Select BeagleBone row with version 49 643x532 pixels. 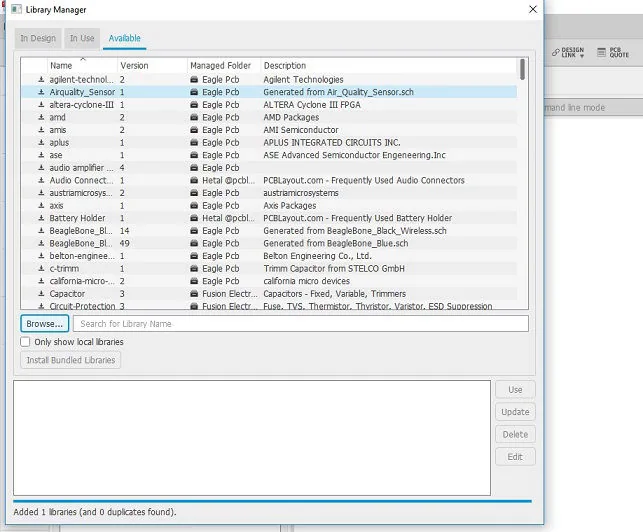coord(269,243)
